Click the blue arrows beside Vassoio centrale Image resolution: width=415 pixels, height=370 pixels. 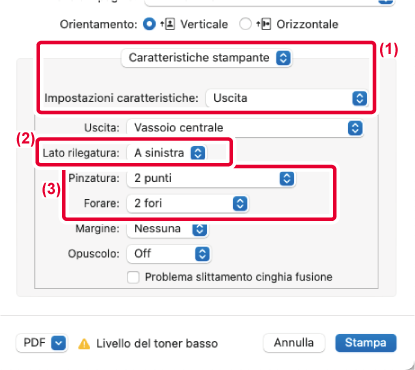click(x=355, y=128)
